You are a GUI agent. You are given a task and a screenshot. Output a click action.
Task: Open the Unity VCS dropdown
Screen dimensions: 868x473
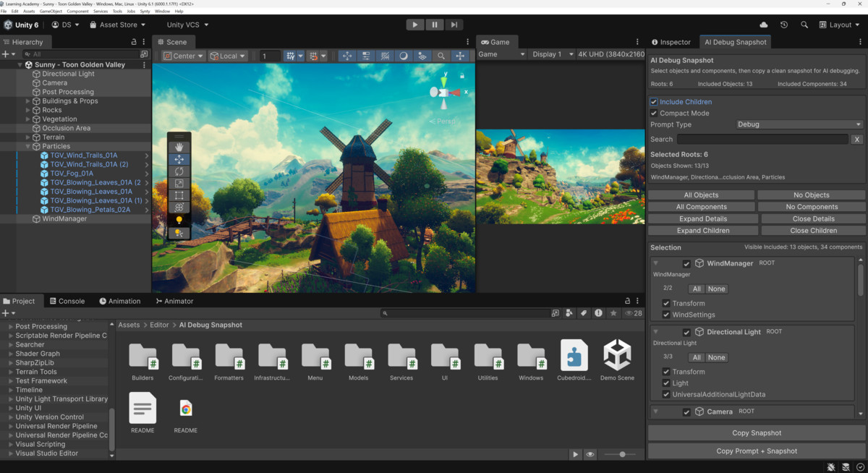187,25
